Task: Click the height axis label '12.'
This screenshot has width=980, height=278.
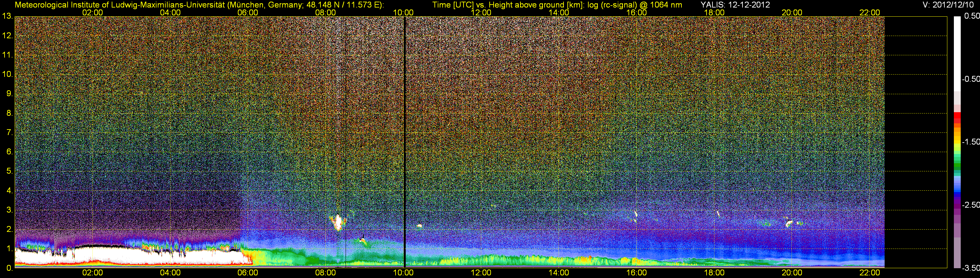Action: tap(7, 35)
